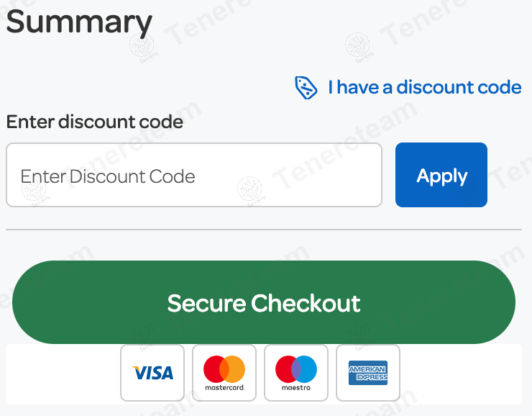Select the Visa card logo
532x416 pixels.
pyautogui.click(x=152, y=373)
